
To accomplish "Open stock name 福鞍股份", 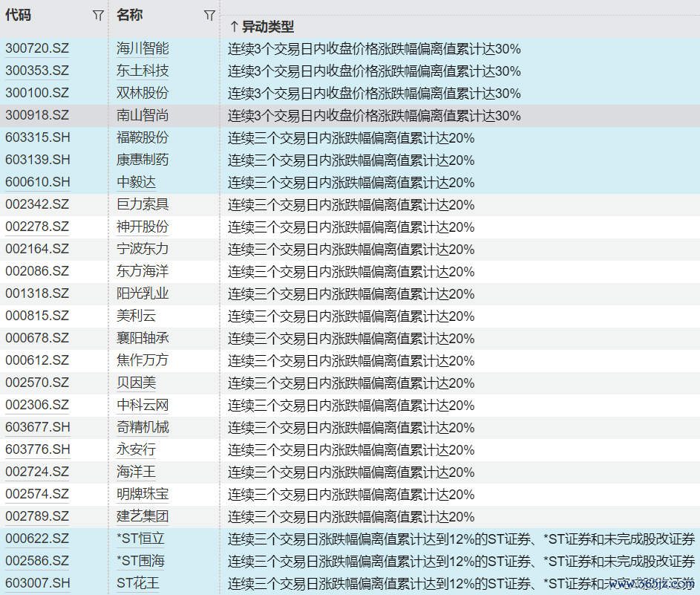I will (x=143, y=137).
